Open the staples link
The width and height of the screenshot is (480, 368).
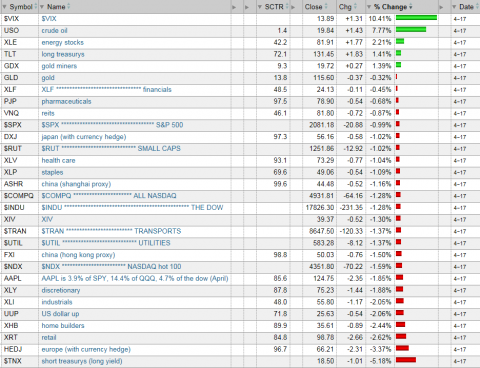(52, 172)
